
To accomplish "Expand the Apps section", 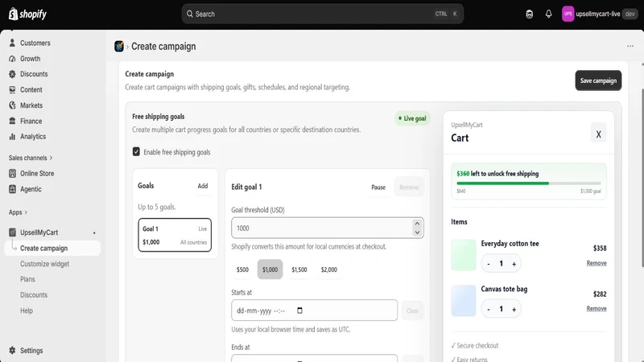I will point(18,212).
